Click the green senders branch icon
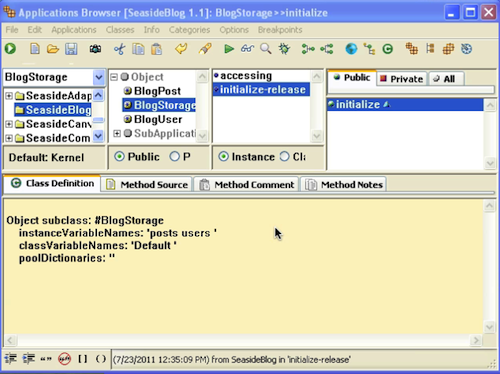Screen dimensions: 500x374 [x=308, y=49]
